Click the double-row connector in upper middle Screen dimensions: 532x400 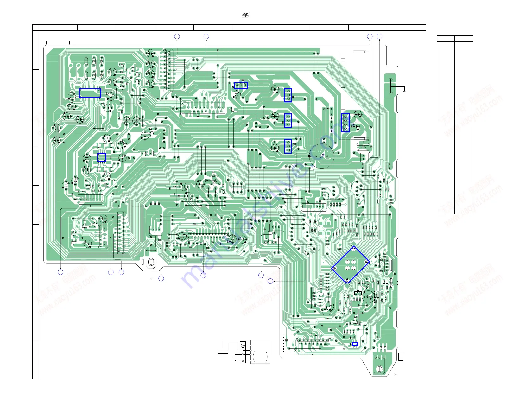pos(203,109)
